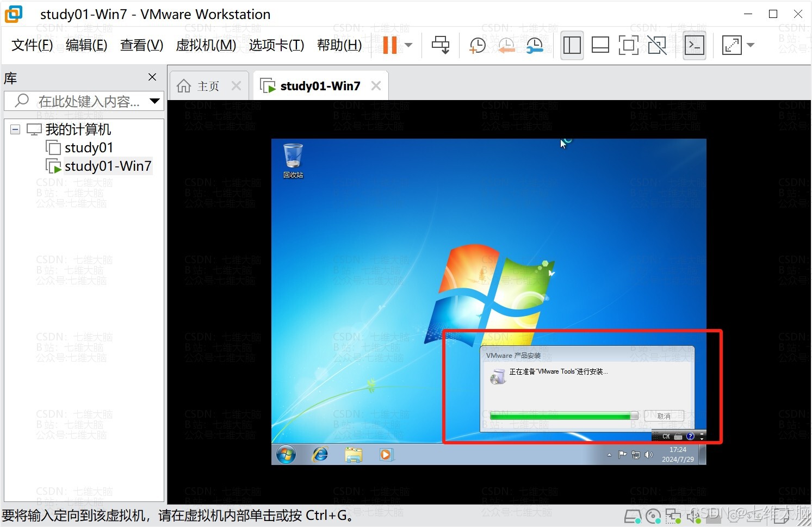This screenshot has height=527, width=812.
Task: Collapse the 我的计算机 tree node
Action: pyautogui.click(x=15, y=129)
